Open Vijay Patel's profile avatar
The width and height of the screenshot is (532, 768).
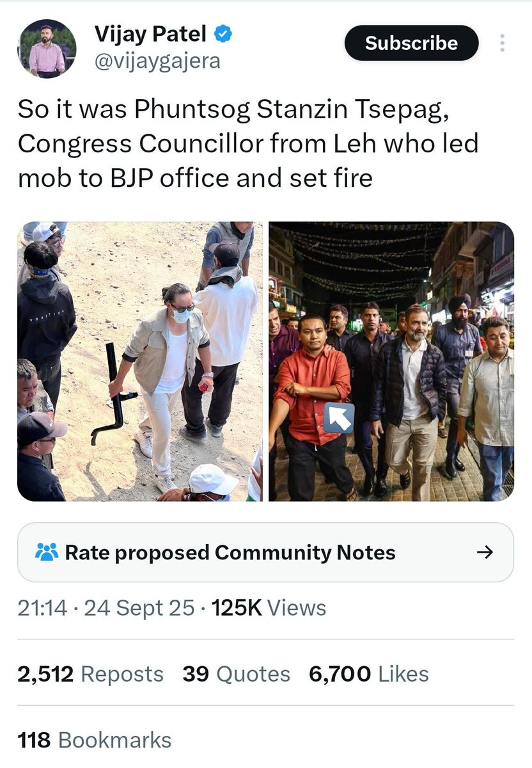[x=47, y=48]
